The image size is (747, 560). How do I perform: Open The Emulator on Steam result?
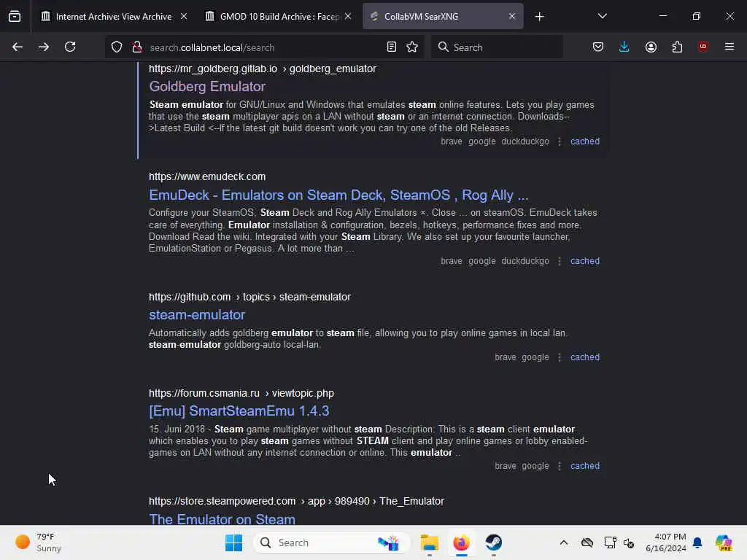222,519
